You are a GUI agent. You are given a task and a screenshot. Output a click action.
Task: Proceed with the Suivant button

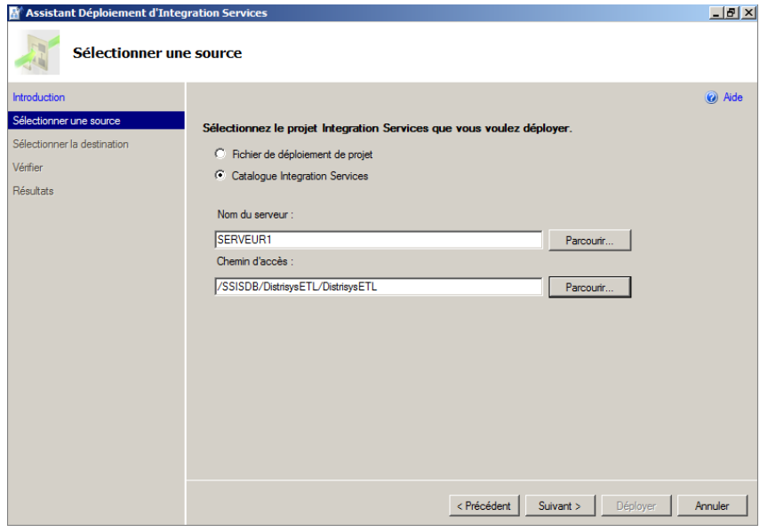coord(559,505)
